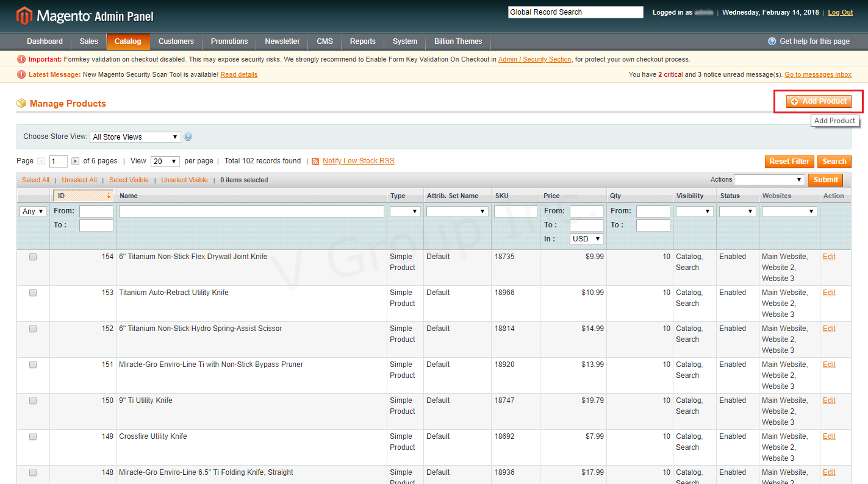Expand the per page View dropdown
Image resolution: width=868 pixels, height=484 pixels.
[x=165, y=162]
